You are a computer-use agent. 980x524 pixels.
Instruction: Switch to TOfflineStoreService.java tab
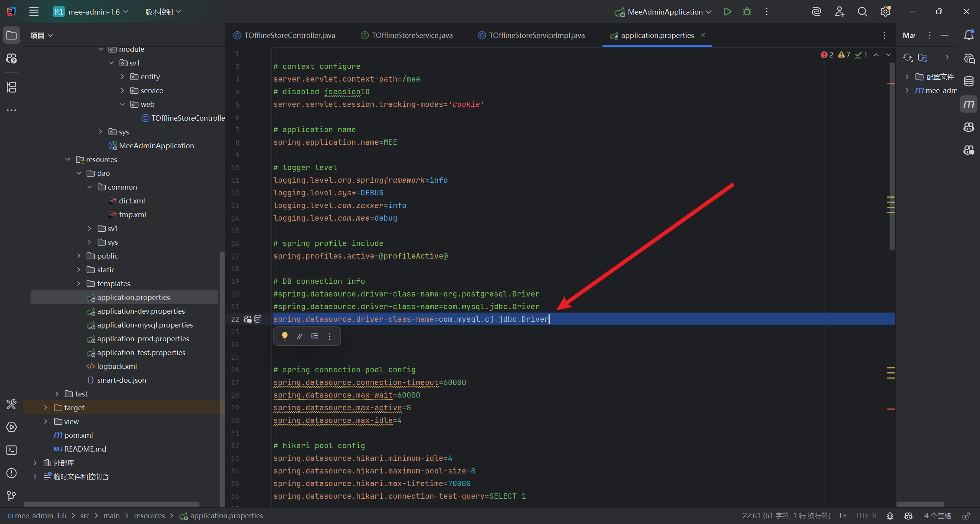(407, 35)
